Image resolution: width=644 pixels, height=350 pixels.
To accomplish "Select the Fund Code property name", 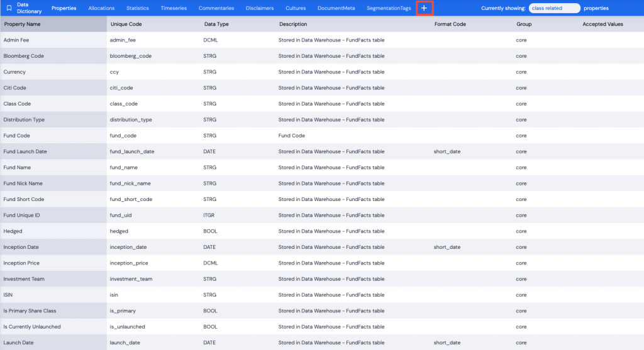I will tap(16, 136).
